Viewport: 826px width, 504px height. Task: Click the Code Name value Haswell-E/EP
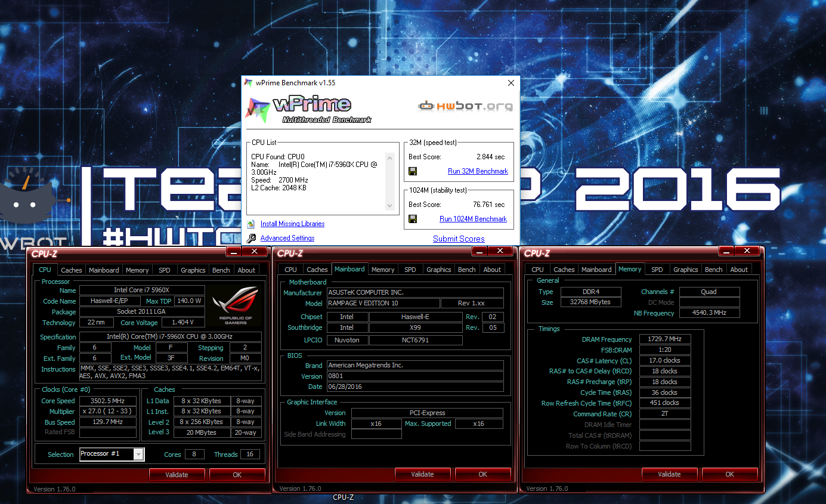111,301
